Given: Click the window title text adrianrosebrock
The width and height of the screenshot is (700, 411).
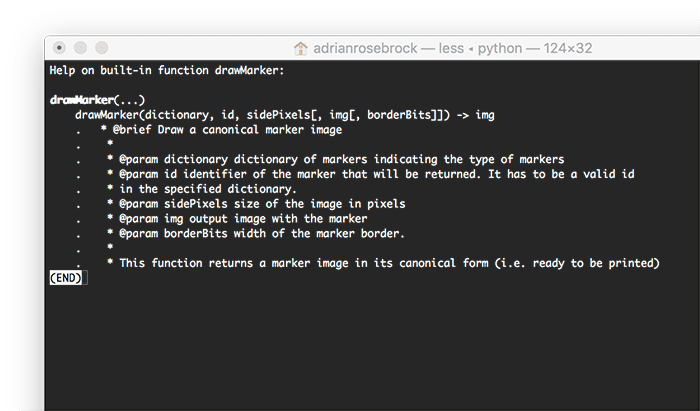Looking at the screenshot, I should click(x=366, y=48).
